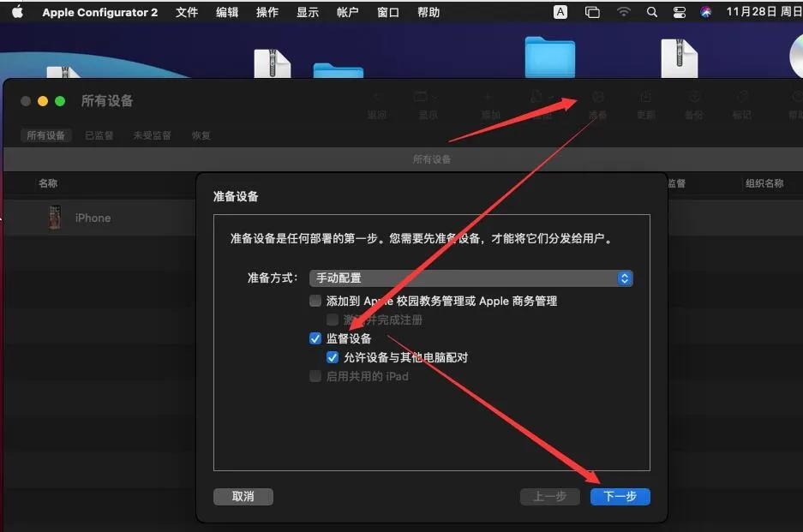Open the 标记 tag icon

(x=742, y=96)
